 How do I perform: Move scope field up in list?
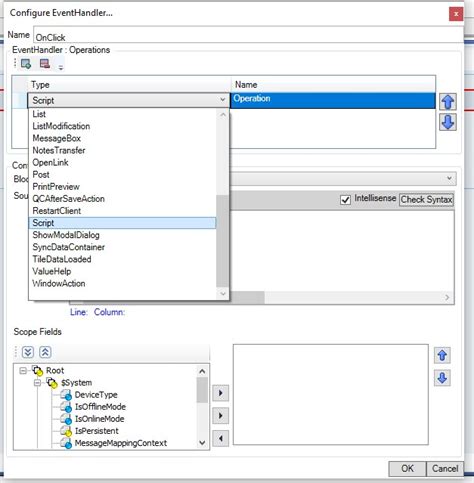(x=442, y=355)
